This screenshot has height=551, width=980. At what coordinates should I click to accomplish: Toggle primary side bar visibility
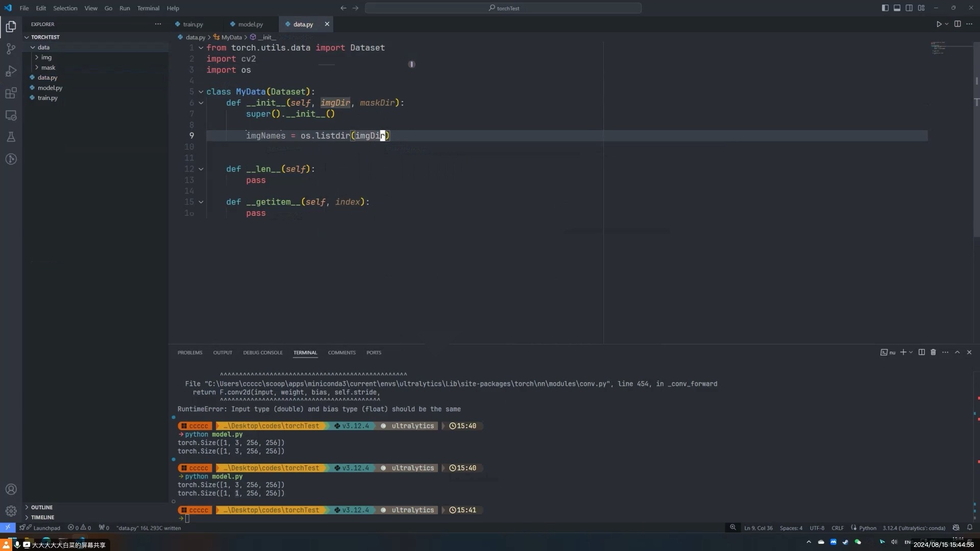point(885,8)
